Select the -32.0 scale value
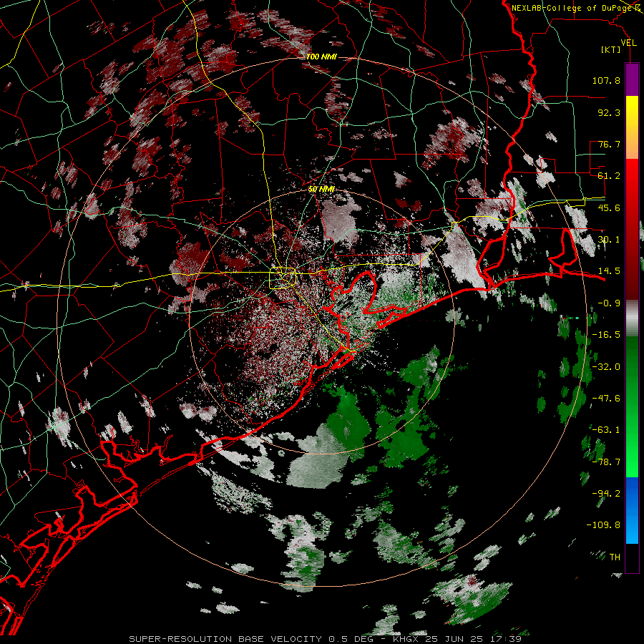 (606, 367)
